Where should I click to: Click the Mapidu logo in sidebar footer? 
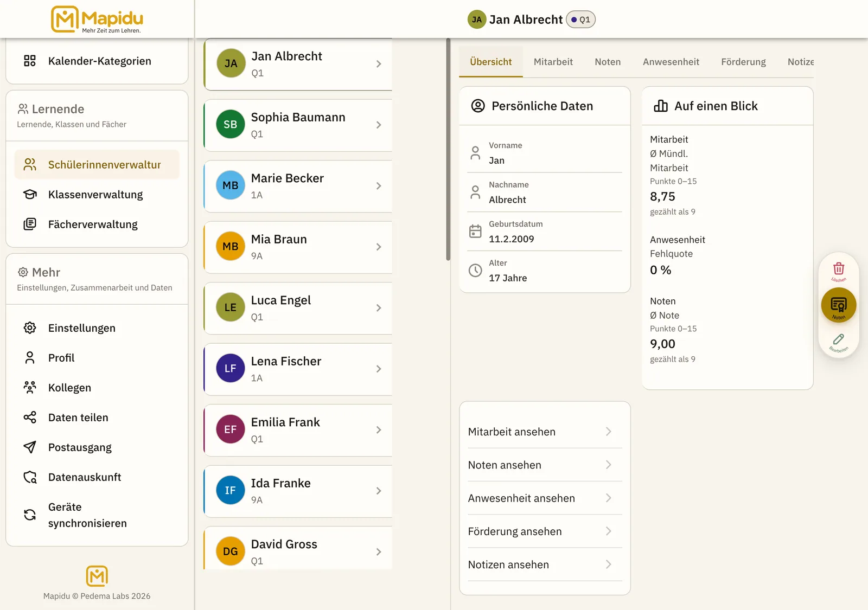[x=97, y=576]
